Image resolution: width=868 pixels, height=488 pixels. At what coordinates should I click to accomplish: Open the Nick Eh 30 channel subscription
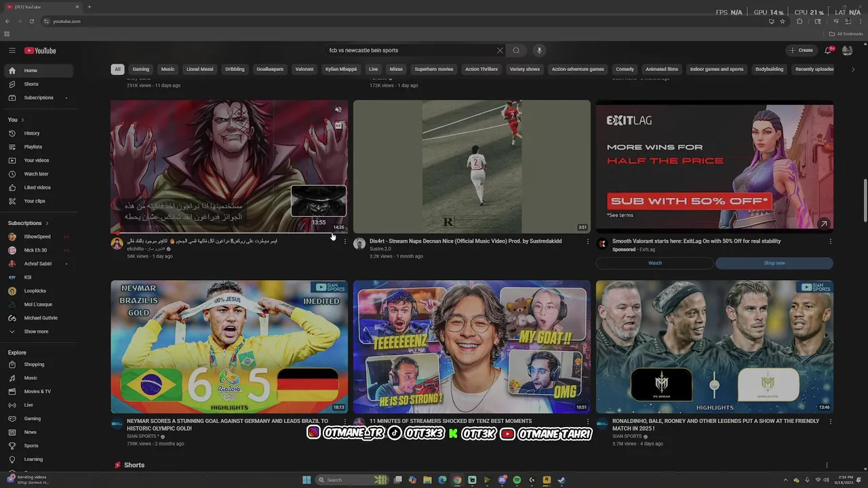coord(39,250)
